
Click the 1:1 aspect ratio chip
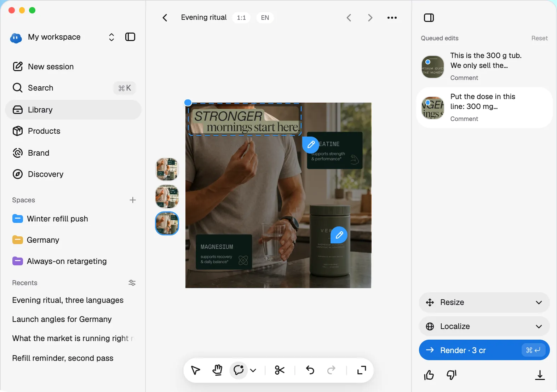(241, 18)
